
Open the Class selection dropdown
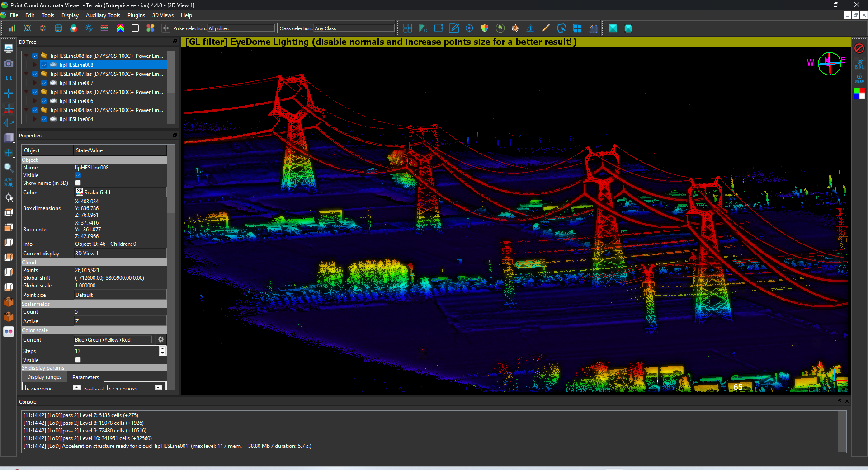pyautogui.click(x=354, y=28)
